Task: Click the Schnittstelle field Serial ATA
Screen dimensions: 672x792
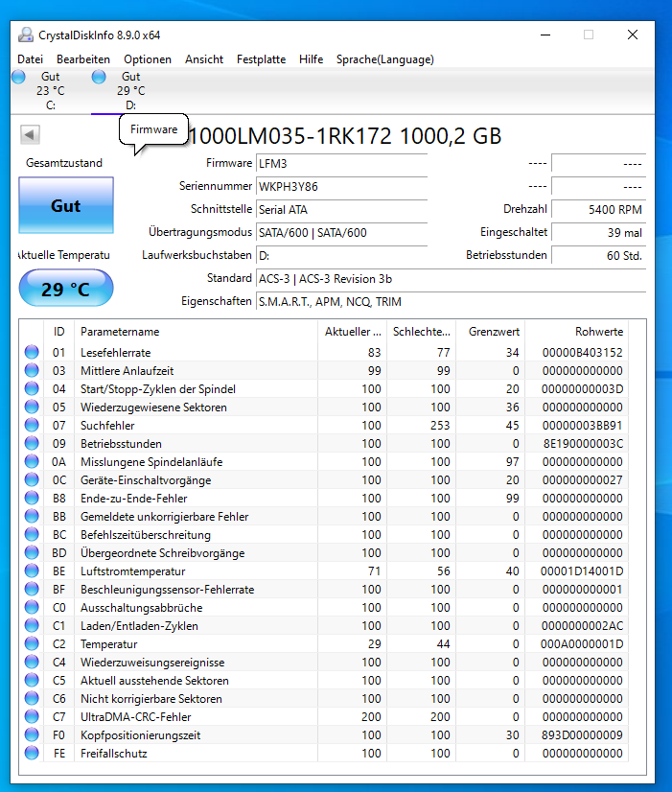Action: (x=342, y=210)
